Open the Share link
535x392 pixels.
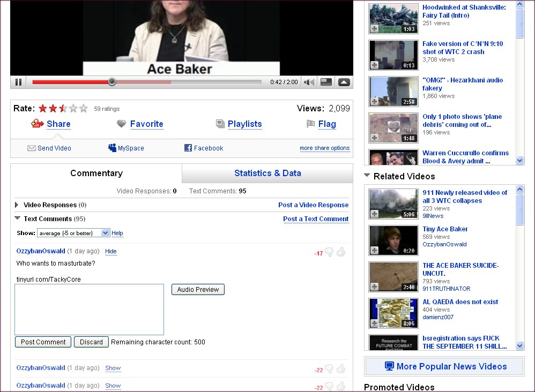(x=58, y=124)
